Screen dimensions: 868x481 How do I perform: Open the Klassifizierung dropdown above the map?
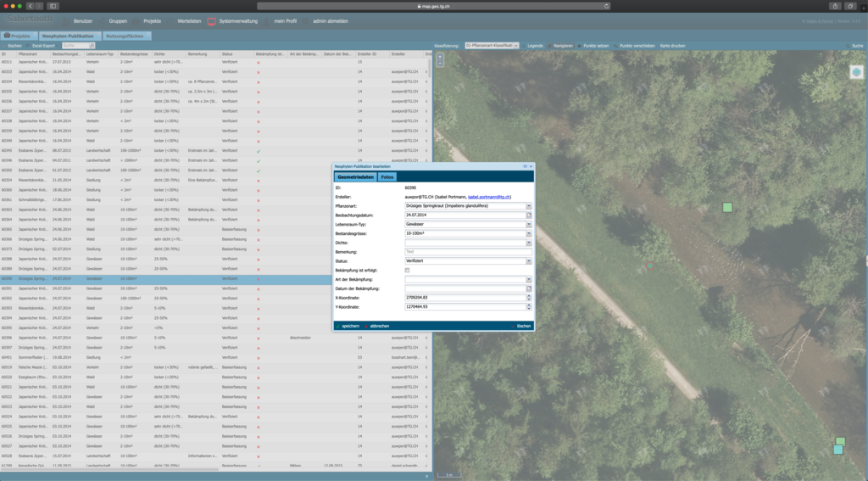[516, 46]
